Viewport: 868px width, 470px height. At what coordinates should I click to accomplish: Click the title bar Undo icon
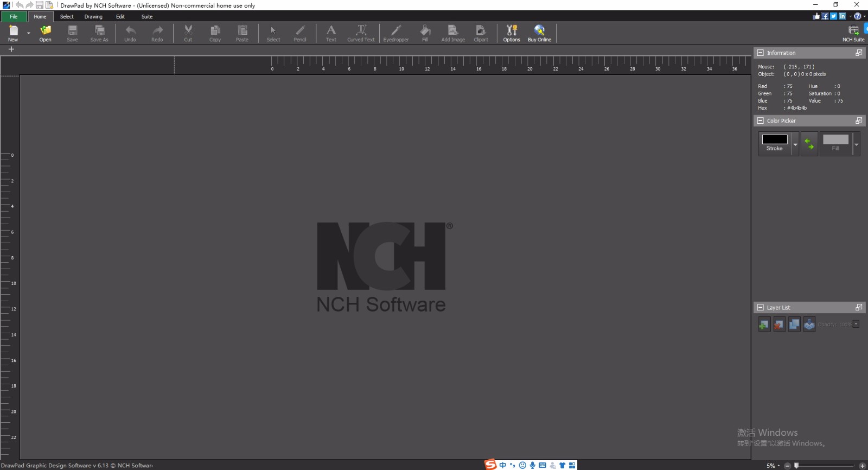pos(20,5)
